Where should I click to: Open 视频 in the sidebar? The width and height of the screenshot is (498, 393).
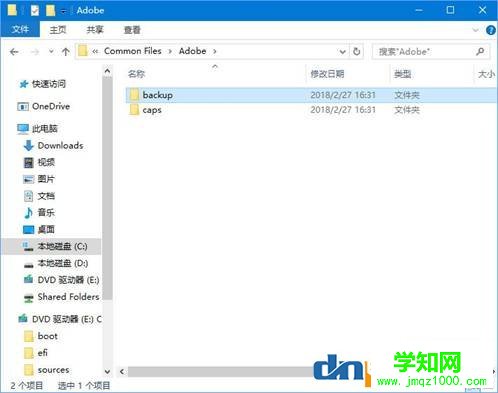click(46, 162)
